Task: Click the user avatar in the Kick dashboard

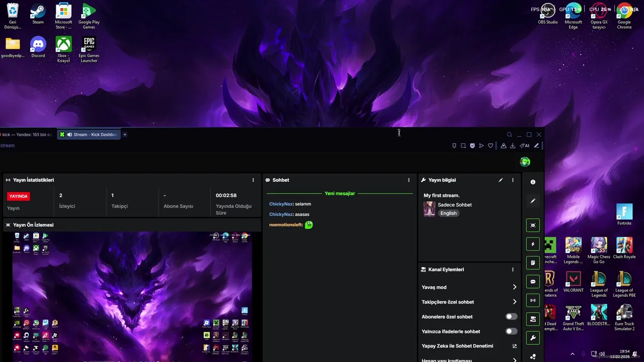Action: point(525,162)
